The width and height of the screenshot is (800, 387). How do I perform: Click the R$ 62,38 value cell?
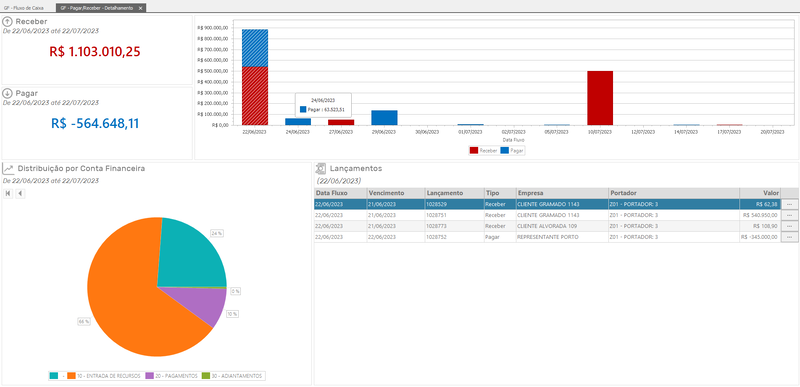[x=760, y=204]
